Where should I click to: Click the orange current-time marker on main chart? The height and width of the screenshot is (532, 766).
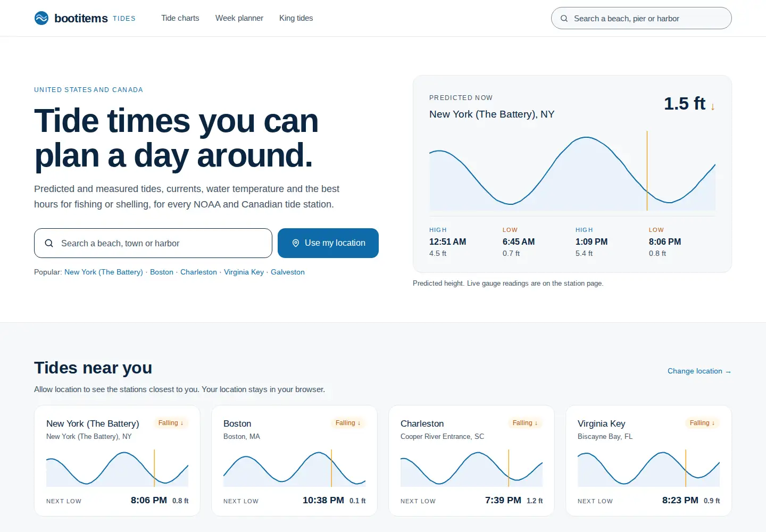[x=647, y=171]
